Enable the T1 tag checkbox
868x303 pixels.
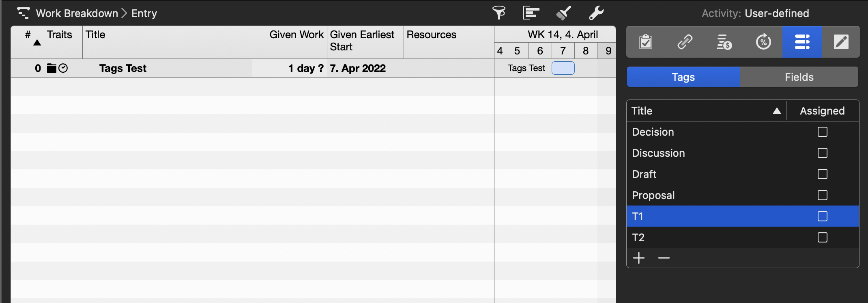823,216
